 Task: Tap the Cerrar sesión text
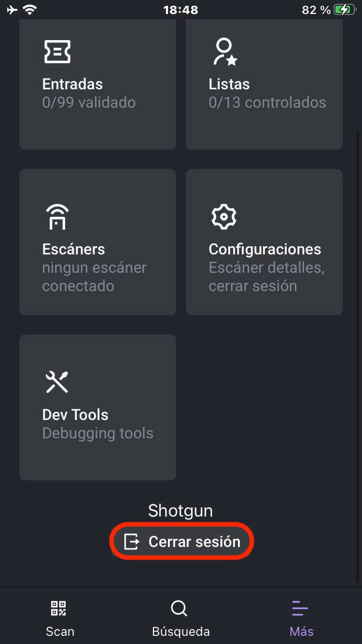click(x=194, y=542)
